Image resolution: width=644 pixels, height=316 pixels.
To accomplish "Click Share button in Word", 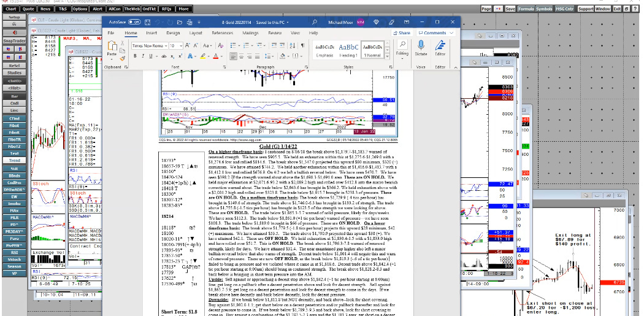I will (402, 33).
